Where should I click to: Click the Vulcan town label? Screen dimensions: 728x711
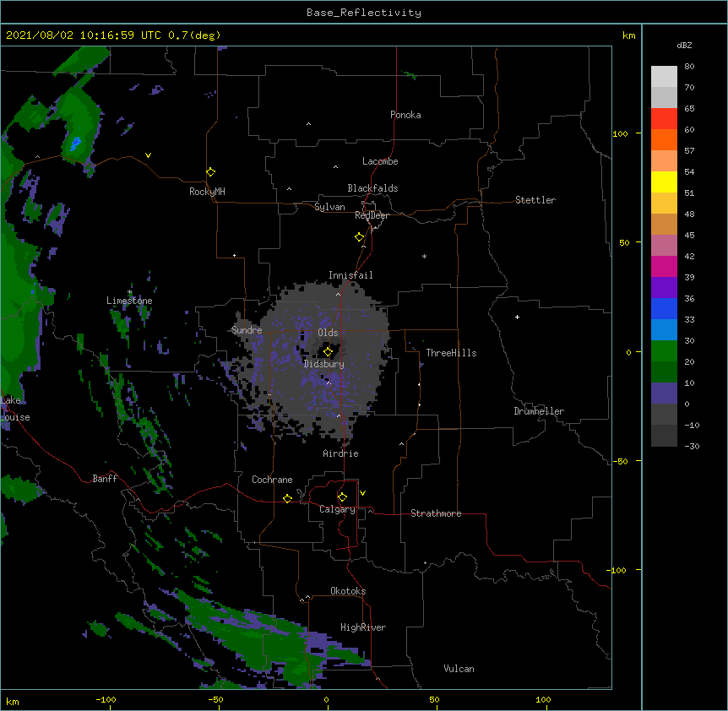point(459,669)
